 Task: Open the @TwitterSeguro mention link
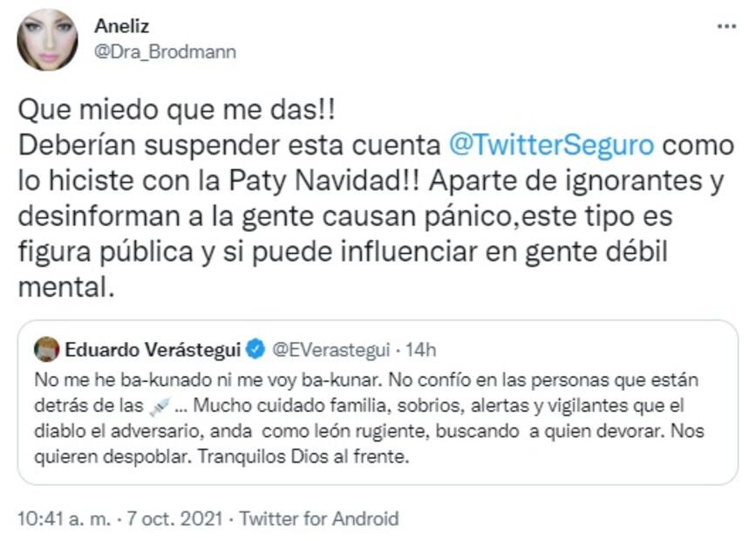tap(551, 145)
